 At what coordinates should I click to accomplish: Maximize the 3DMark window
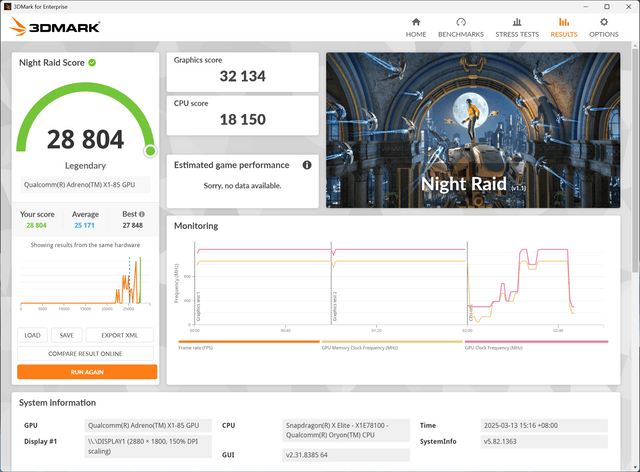(x=607, y=7)
